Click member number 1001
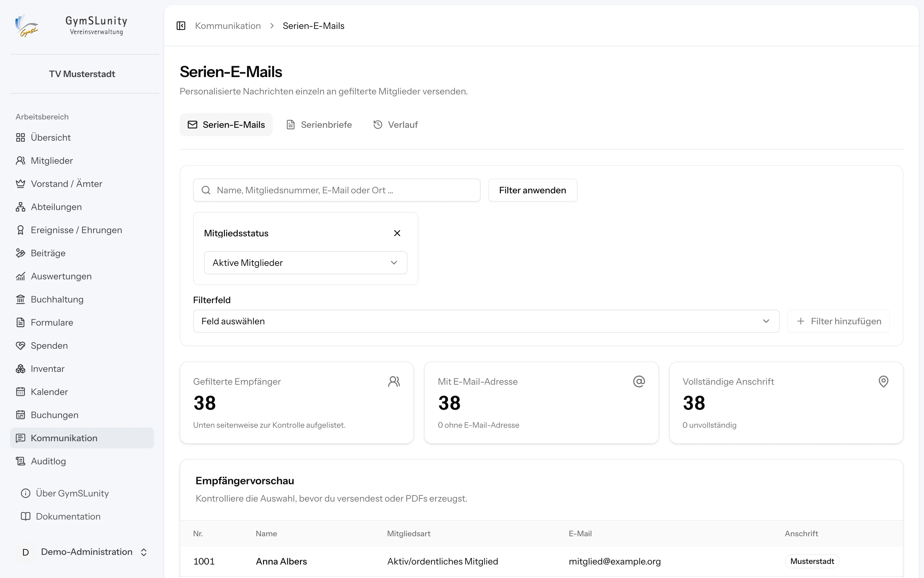Image resolution: width=924 pixels, height=578 pixels. click(x=204, y=561)
